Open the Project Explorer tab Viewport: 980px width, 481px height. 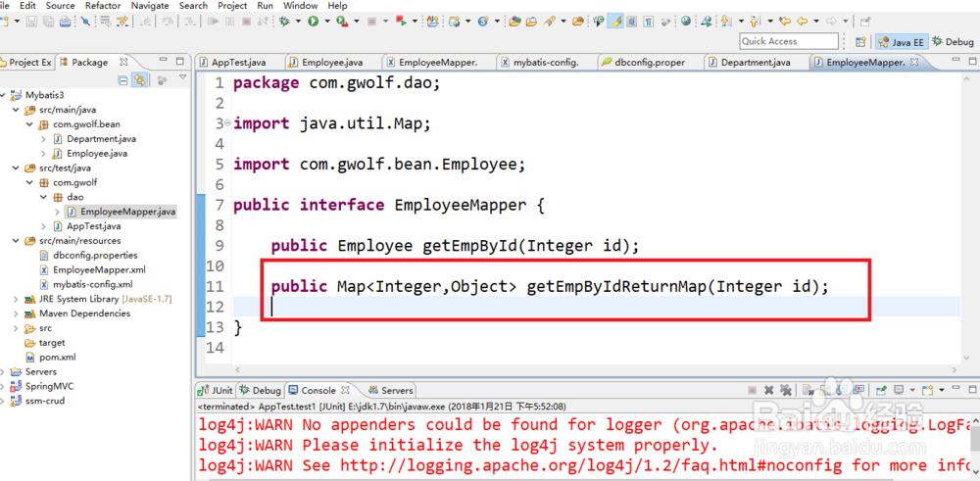(x=25, y=63)
